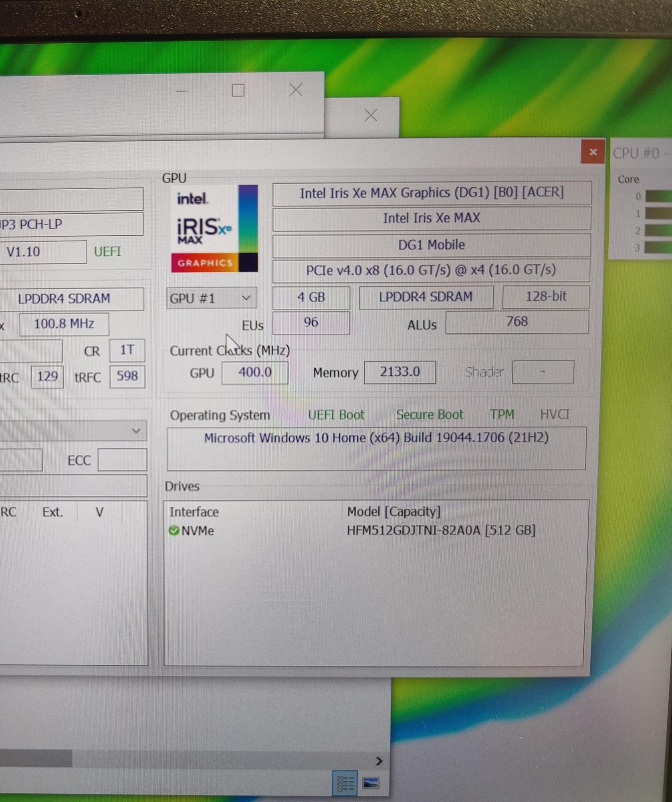Minimize the rear background window

point(182,91)
